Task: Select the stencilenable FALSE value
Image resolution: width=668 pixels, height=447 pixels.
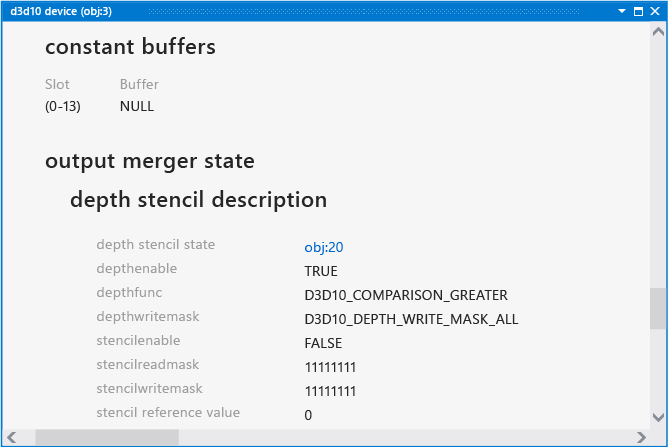Action: (323, 343)
